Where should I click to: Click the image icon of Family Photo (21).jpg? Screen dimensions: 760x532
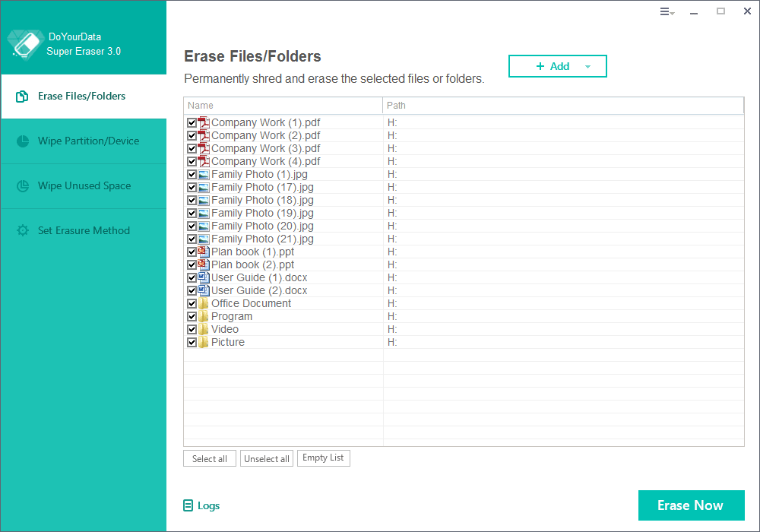tap(204, 239)
